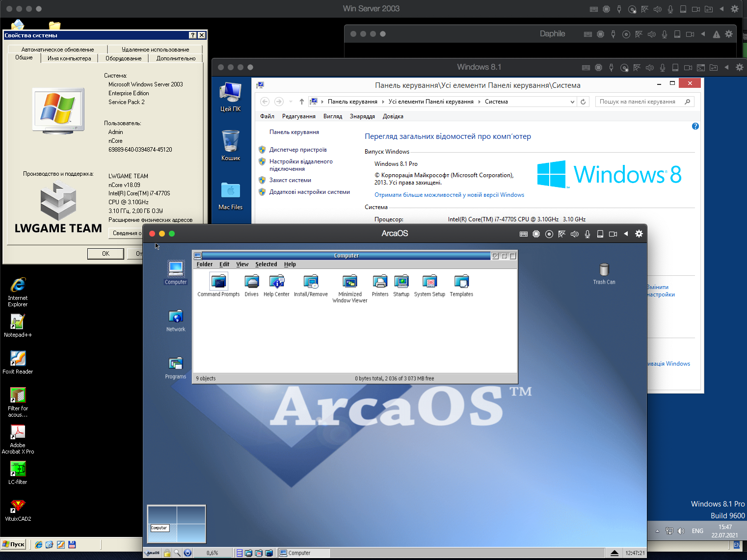Expand the address bar dropdown in Система window
The width and height of the screenshot is (747, 560).
[x=572, y=102]
